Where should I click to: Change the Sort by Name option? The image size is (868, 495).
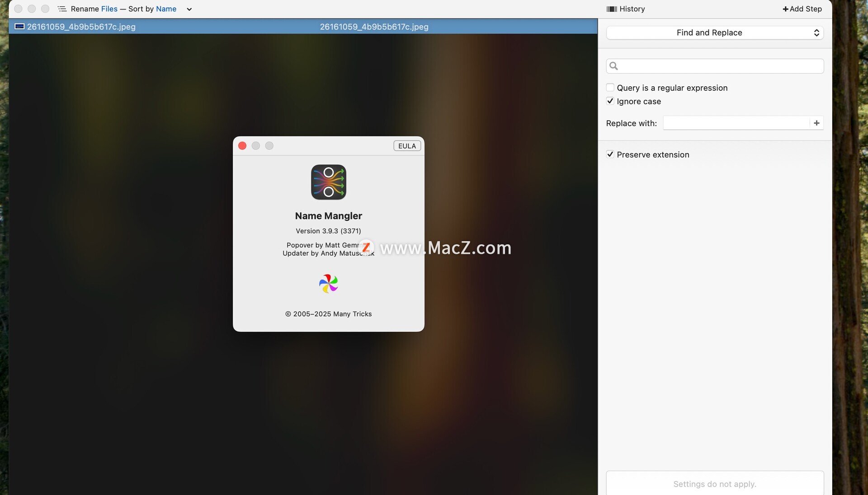coord(166,9)
